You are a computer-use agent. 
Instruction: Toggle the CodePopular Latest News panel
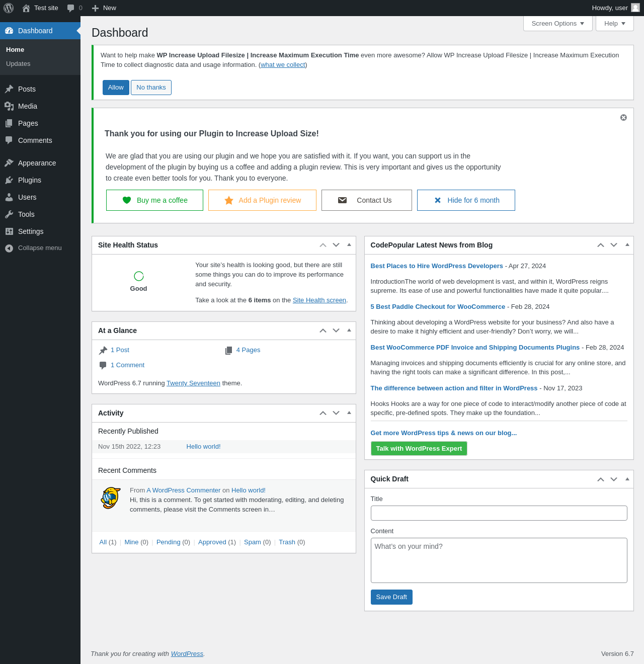[627, 245]
